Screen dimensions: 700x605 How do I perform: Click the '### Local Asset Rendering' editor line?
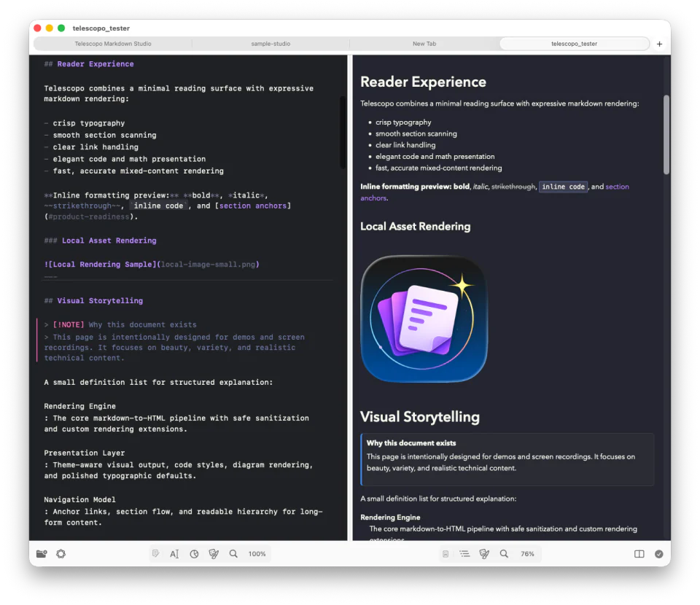click(101, 241)
